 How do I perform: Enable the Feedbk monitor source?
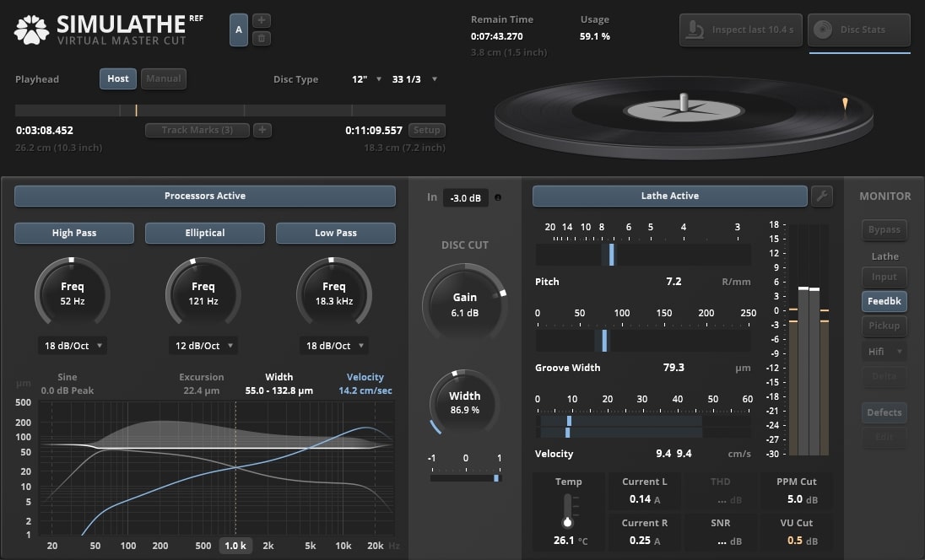[884, 301]
